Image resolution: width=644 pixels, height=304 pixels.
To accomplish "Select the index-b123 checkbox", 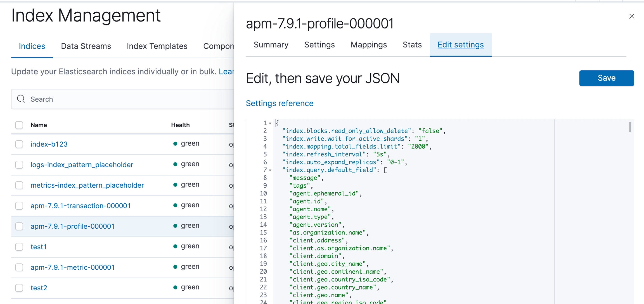I will click(19, 144).
